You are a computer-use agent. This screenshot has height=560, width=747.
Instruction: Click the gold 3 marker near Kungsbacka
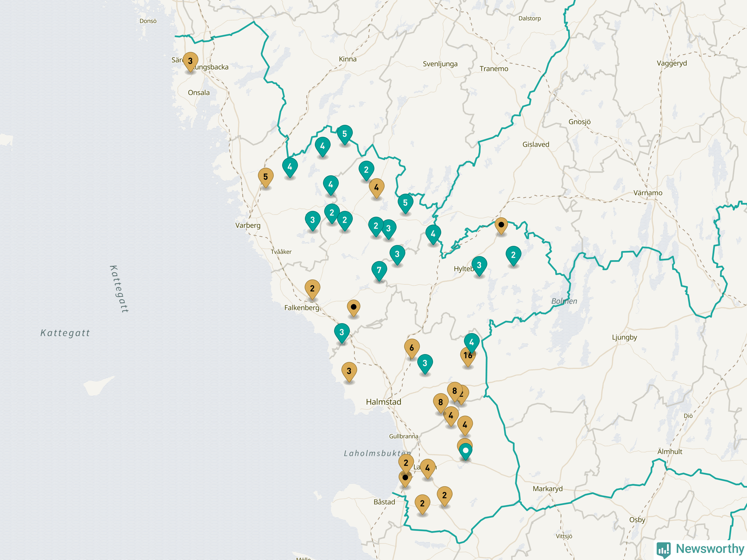pyautogui.click(x=190, y=61)
